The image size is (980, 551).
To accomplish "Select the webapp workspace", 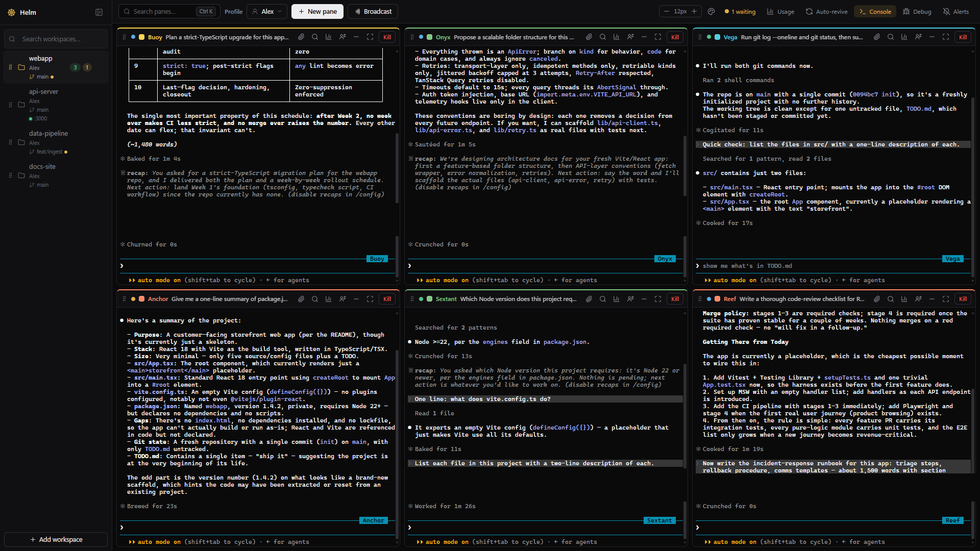I will click(56, 67).
